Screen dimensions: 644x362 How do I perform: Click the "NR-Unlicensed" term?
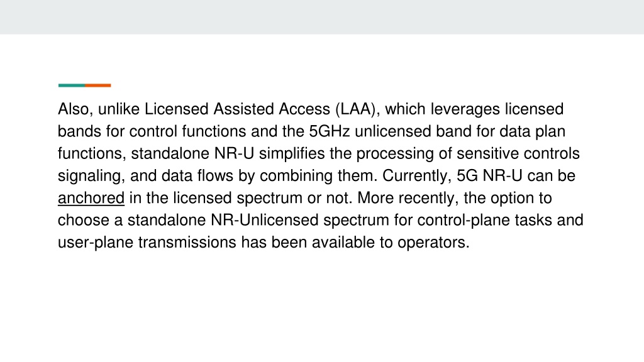(x=265, y=220)
